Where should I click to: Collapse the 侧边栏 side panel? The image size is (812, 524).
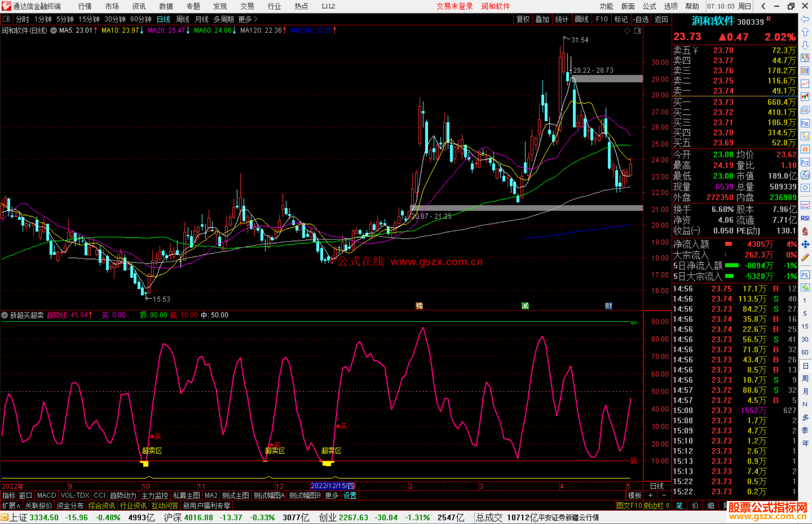pos(657,506)
